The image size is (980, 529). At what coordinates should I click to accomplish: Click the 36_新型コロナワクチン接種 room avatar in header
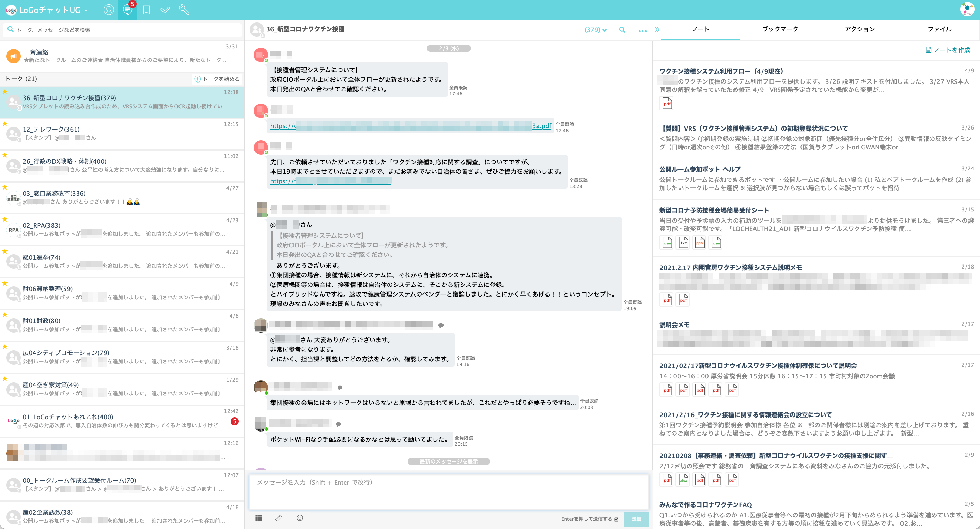click(x=257, y=30)
